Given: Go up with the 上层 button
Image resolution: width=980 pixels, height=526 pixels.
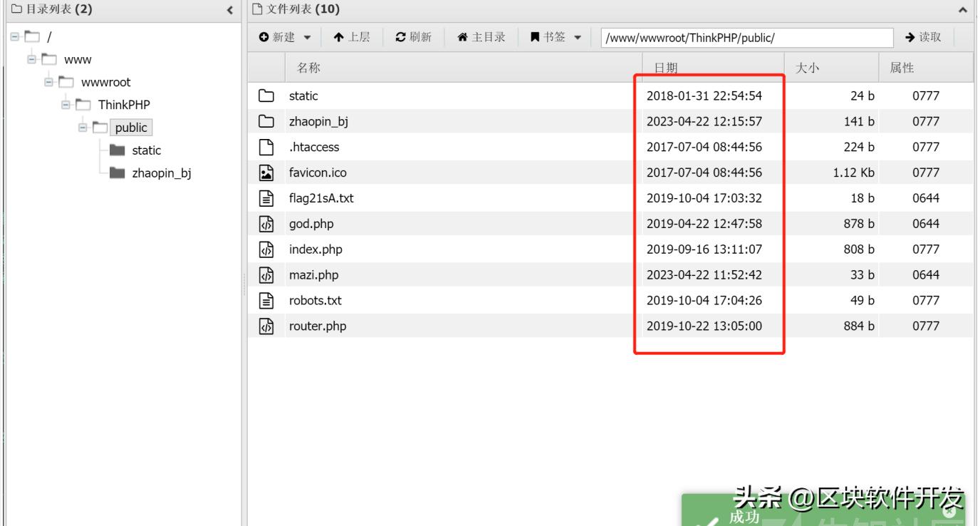Looking at the screenshot, I should click(351, 37).
